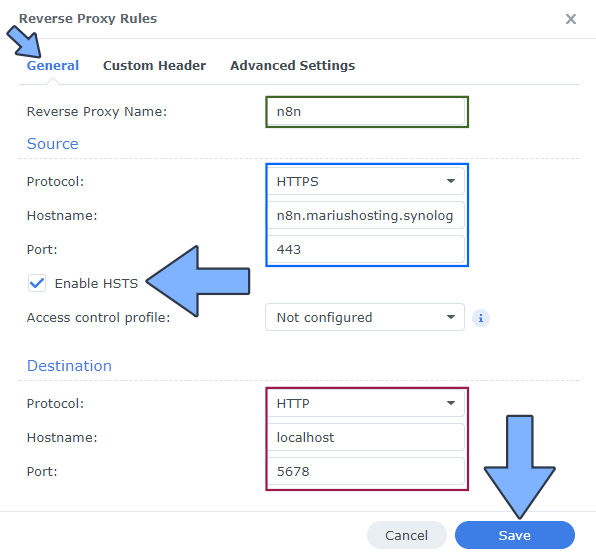
Task: Edit the Destination Hostname field with localhost
Action: [365, 437]
